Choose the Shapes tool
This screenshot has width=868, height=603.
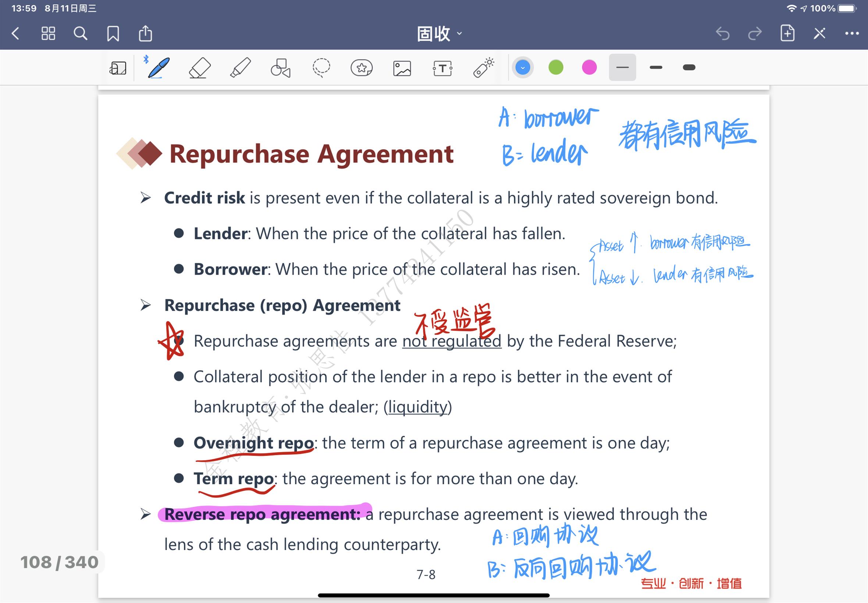click(280, 68)
